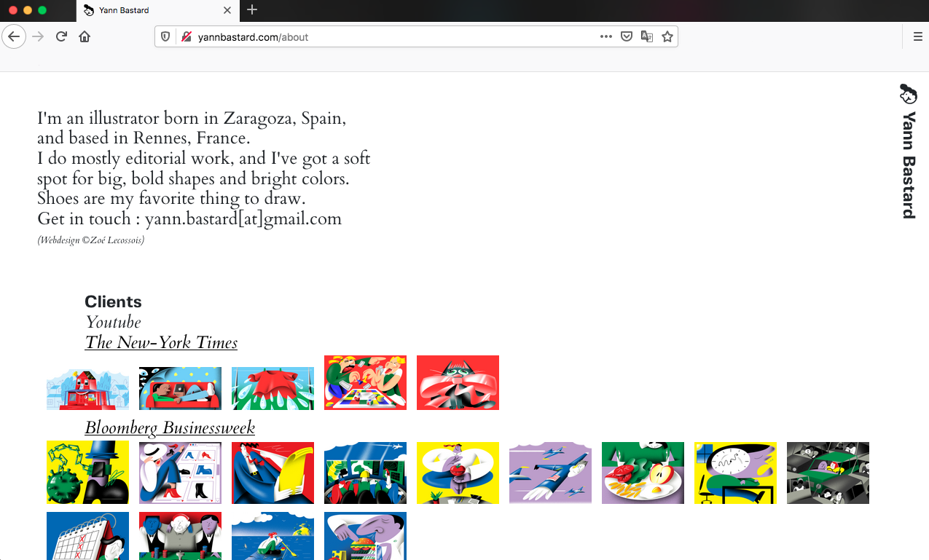Open page actions three-dot menu

click(x=606, y=36)
